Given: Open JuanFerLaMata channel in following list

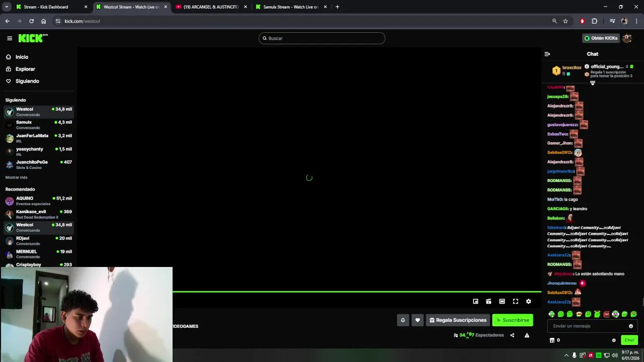Looking at the screenshot, I should (x=39, y=138).
